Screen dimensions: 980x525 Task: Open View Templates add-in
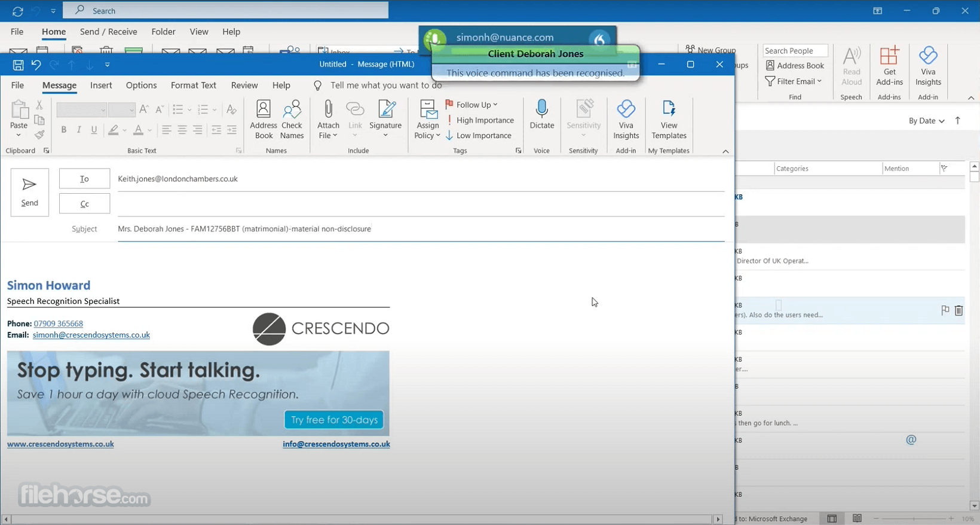(x=669, y=120)
